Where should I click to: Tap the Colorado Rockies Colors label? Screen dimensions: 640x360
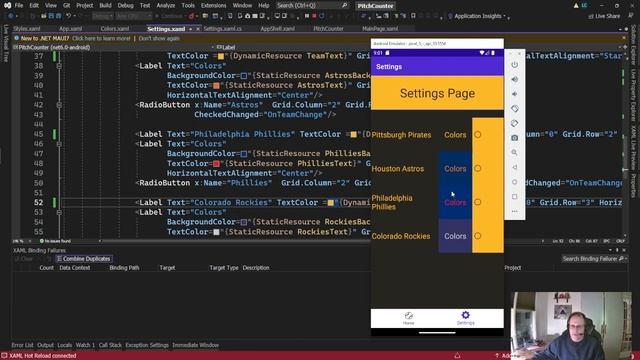pyautogui.click(x=455, y=236)
